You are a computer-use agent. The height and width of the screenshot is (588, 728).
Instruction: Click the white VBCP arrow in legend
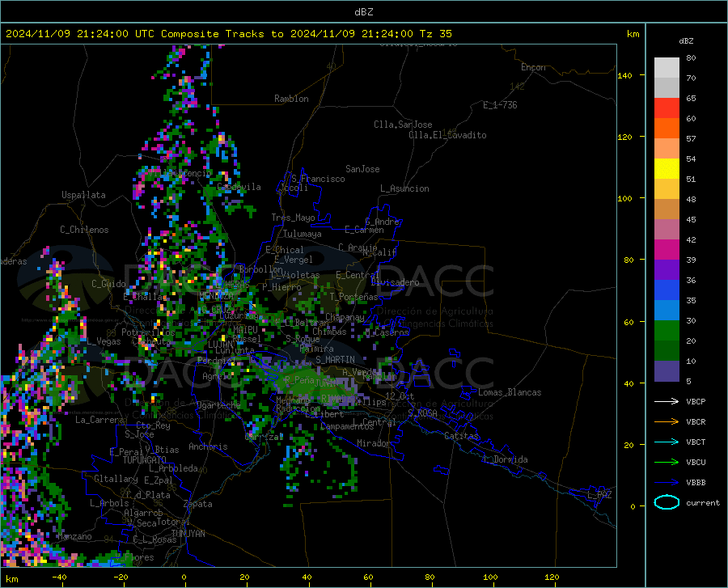click(667, 401)
